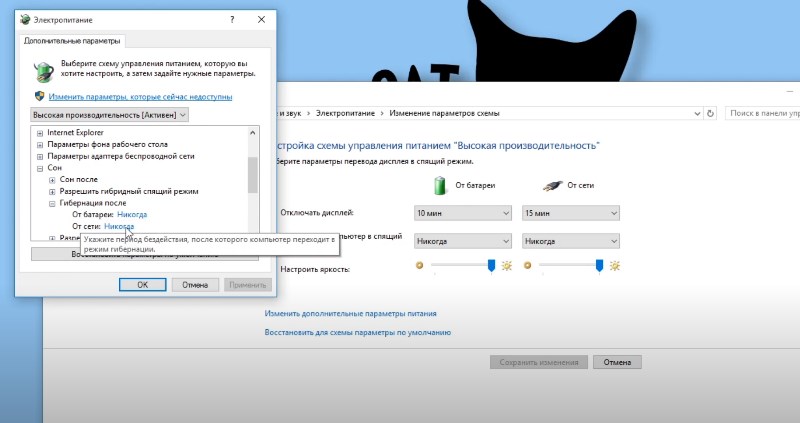Click the Применить button
This screenshot has width=800, height=423.
247,285
